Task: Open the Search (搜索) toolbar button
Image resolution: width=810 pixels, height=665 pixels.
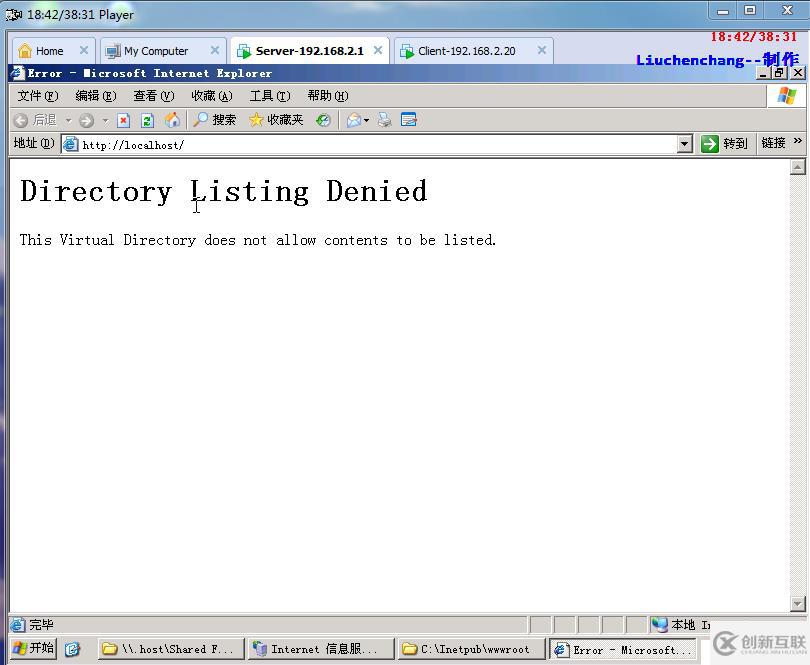Action: click(x=214, y=120)
